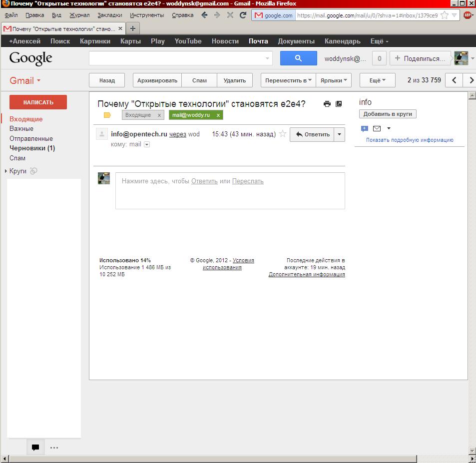This screenshot has height=463, width=476.
Task: Click the Переслать forward link
Action: [248, 181]
